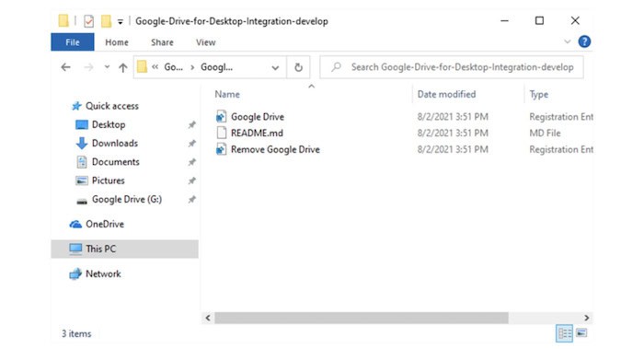Click the horizontal scrollbar left arrow
This screenshot has width=644, height=349.
point(208,318)
